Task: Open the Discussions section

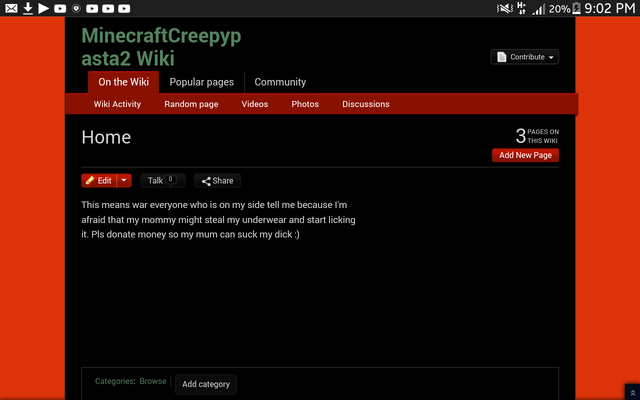Action: (x=366, y=104)
